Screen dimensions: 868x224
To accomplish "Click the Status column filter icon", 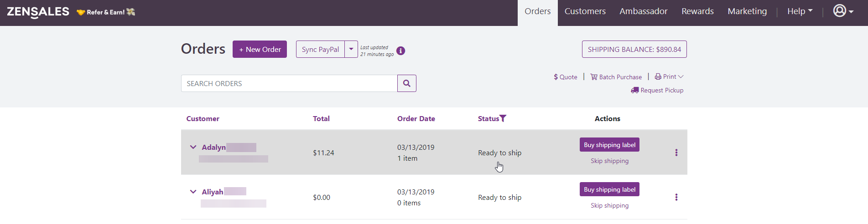I will 503,118.
